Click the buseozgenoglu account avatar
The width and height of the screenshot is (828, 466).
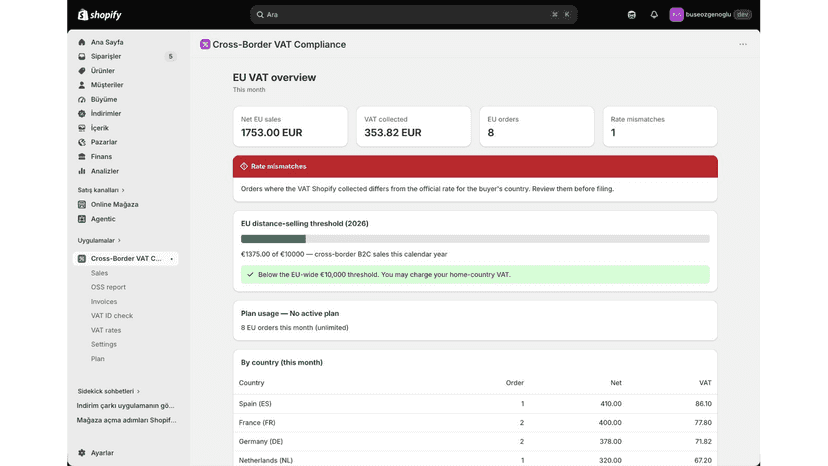[x=676, y=15]
